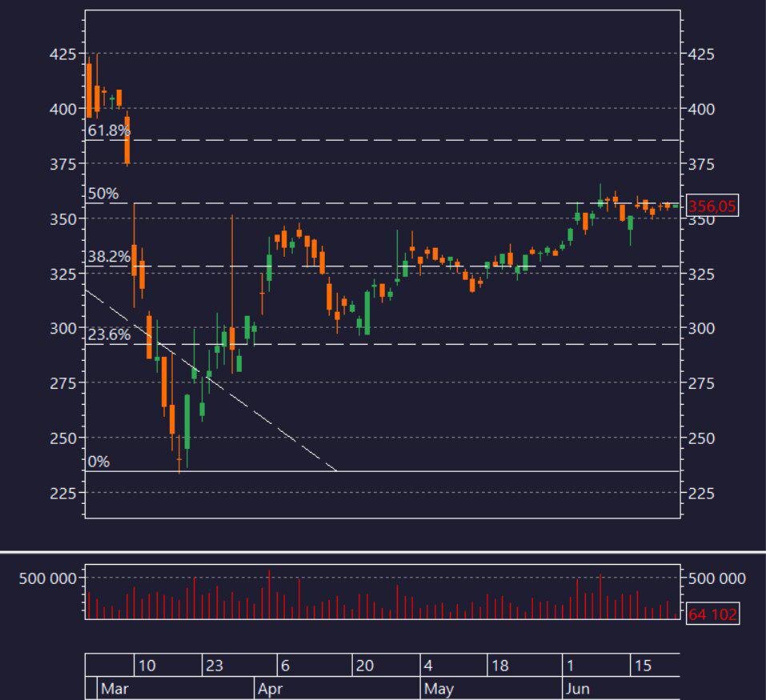The image size is (766, 700).
Task: Click the left 250 price axis label
Action: pyautogui.click(x=63, y=438)
